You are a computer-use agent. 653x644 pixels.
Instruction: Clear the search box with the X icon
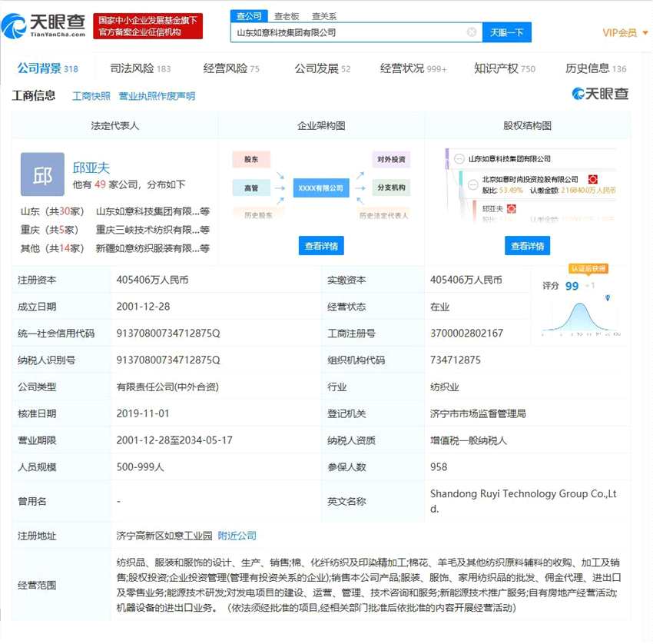pos(472,32)
